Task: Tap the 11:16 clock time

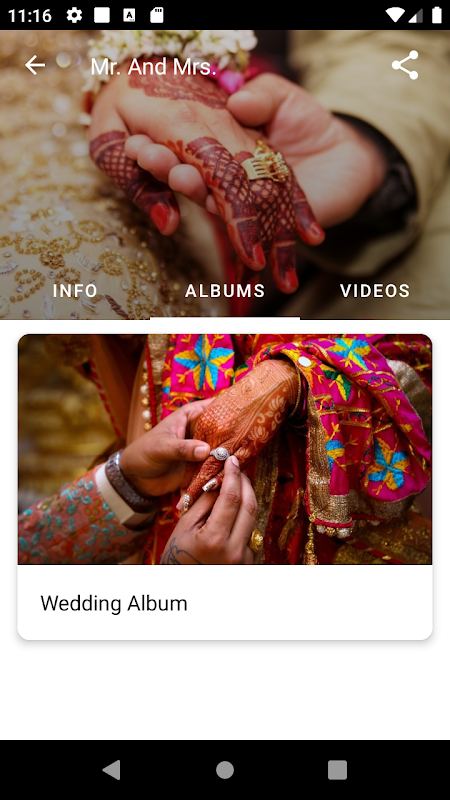Action: (x=30, y=16)
